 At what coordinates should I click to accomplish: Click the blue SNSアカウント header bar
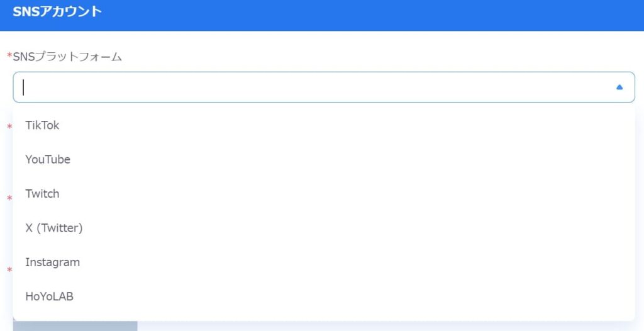tap(322, 15)
